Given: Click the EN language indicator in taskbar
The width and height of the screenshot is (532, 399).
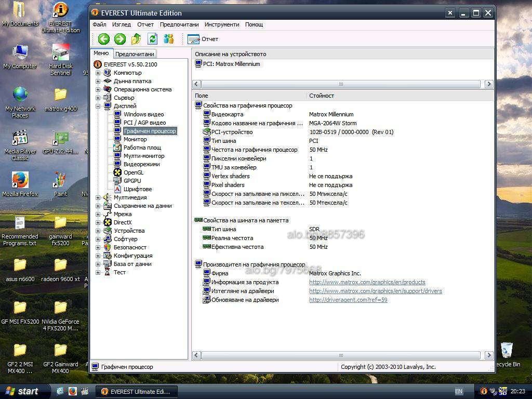Looking at the screenshot, I should click(458, 391).
